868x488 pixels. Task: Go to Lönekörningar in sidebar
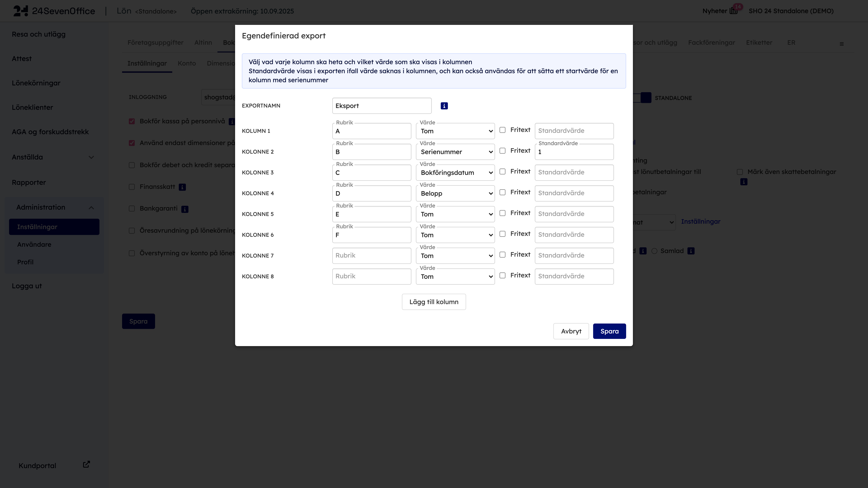tap(36, 83)
